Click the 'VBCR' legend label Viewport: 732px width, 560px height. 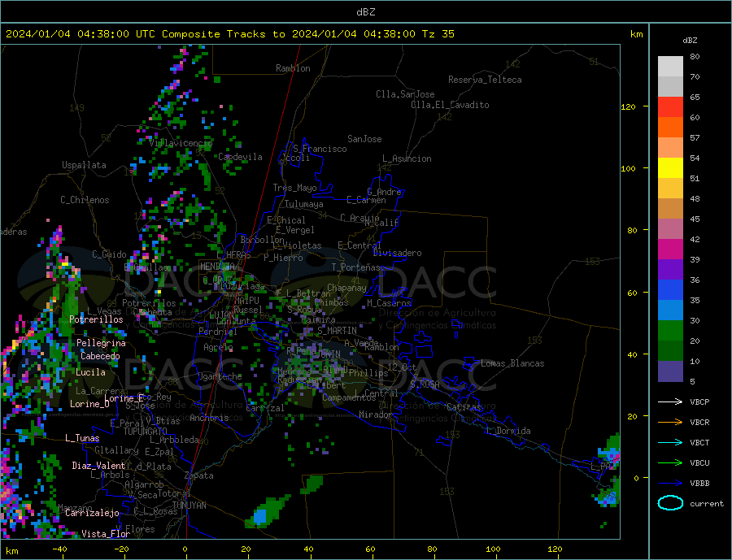699,423
